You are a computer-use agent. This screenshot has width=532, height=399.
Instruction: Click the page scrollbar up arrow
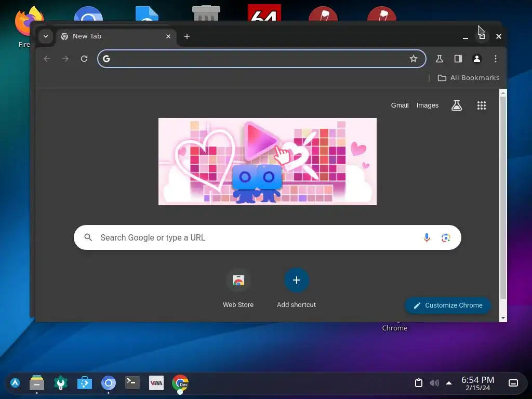point(503,93)
